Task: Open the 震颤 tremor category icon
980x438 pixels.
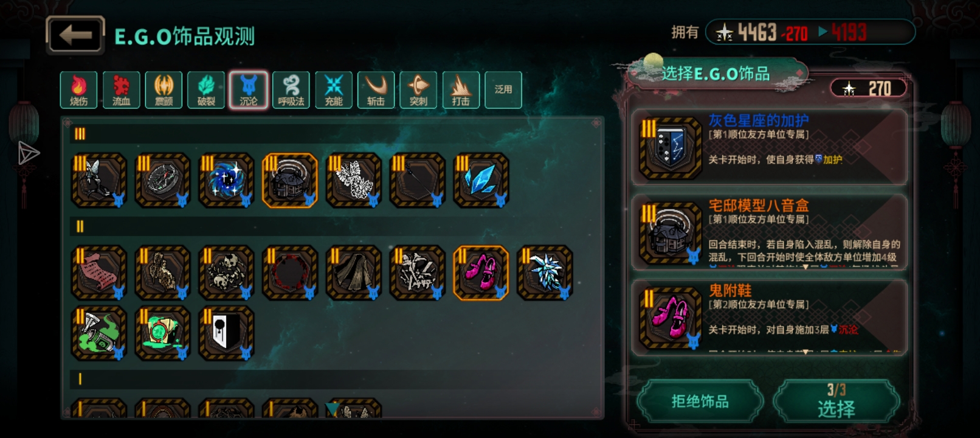Action: coord(164,90)
